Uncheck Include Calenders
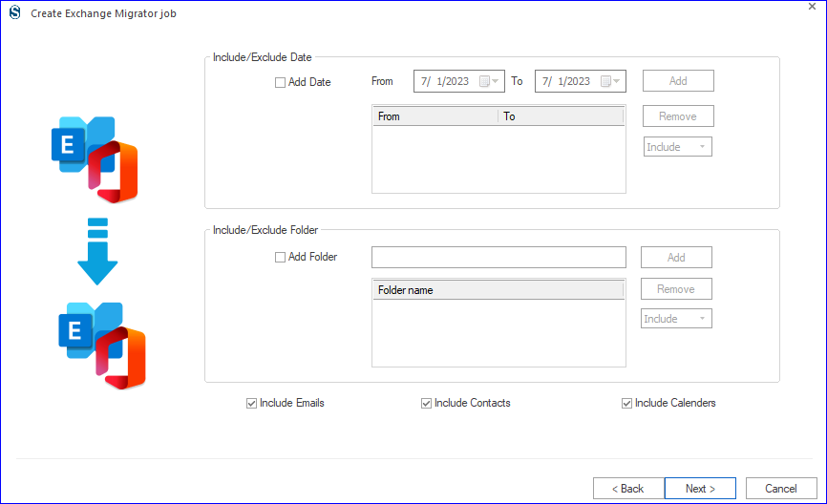The height and width of the screenshot is (504, 827). tap(626, 404)
